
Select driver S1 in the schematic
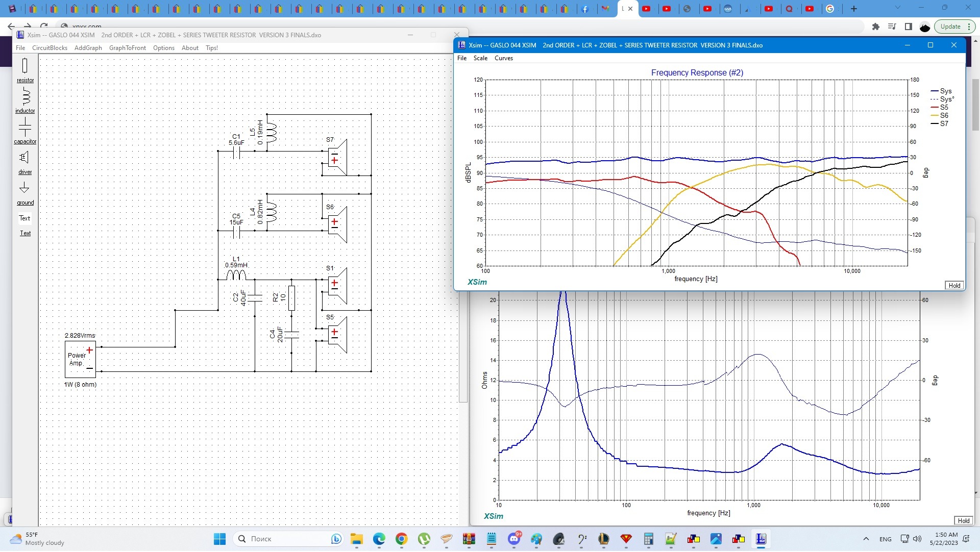click(x=337, y=286)
